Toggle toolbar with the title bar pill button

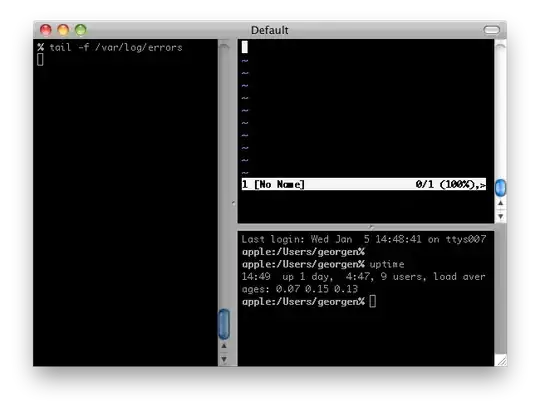pyautogui.click(x=491, y=30)
